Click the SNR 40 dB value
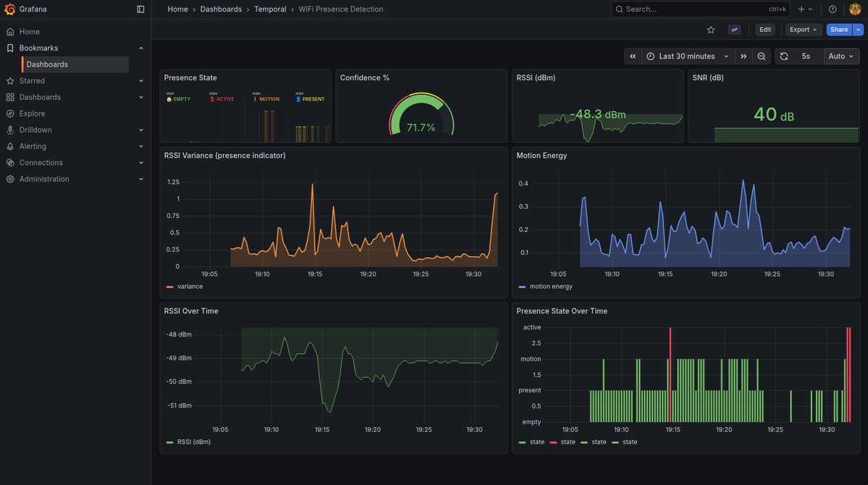The image size is (868, 485). tap(773, 115)
